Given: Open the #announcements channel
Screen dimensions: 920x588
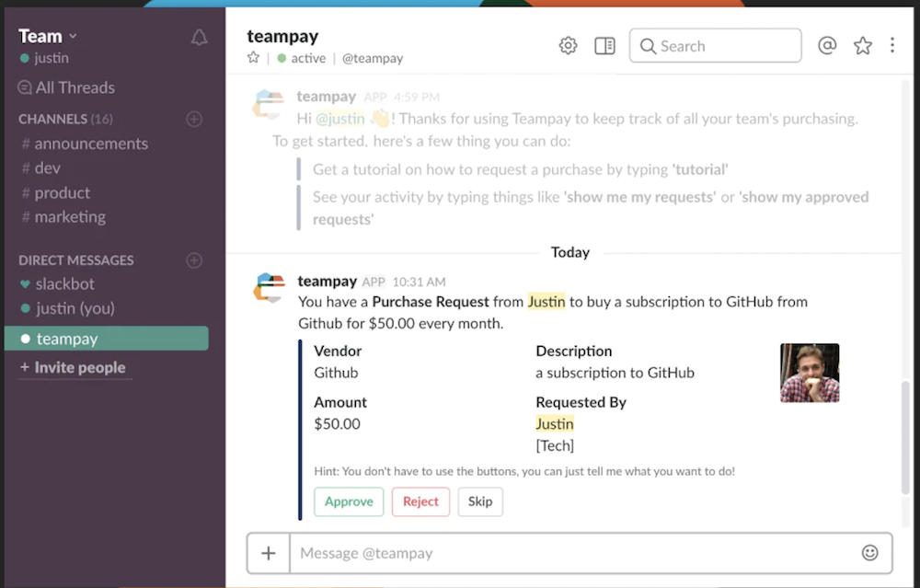Looking at the screenshot, I should (x=85, y=144).
